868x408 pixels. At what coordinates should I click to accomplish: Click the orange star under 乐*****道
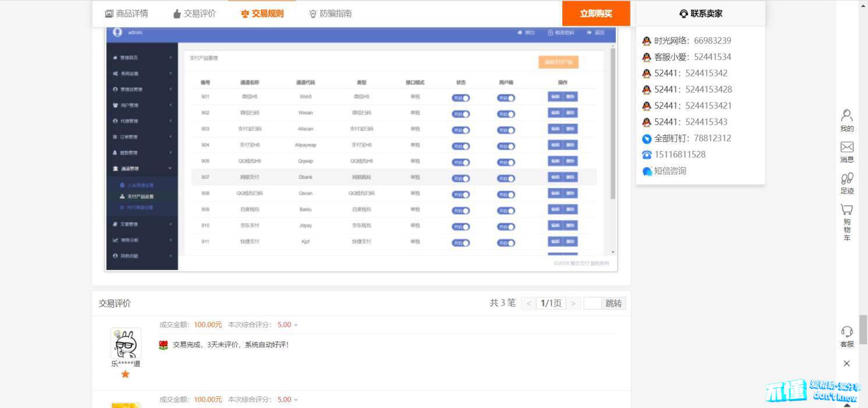pos(125,374)
